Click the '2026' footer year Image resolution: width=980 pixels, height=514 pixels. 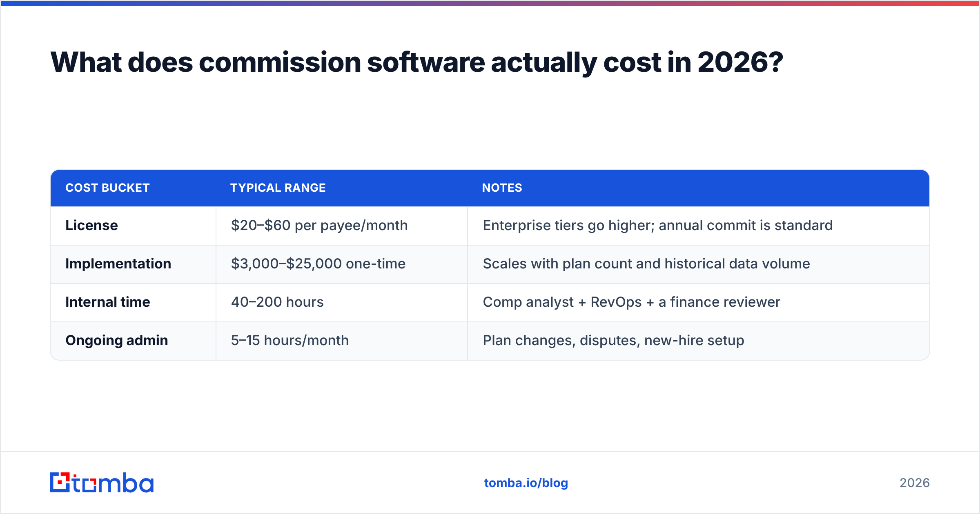coord(915,483)
